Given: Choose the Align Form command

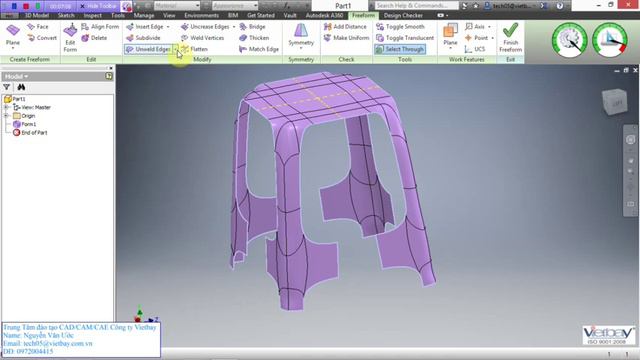Looking at the screenshot, I should pos(100,27).
